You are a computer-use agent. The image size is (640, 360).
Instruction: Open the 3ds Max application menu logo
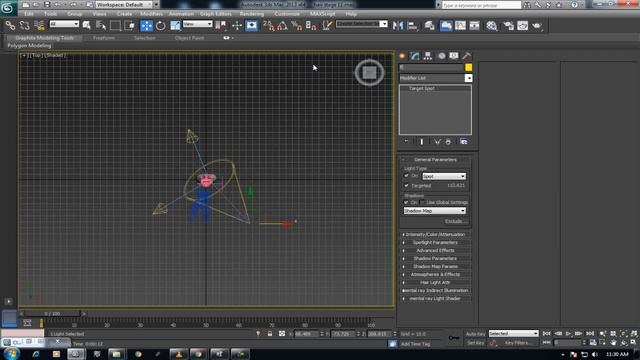(8, 7)
